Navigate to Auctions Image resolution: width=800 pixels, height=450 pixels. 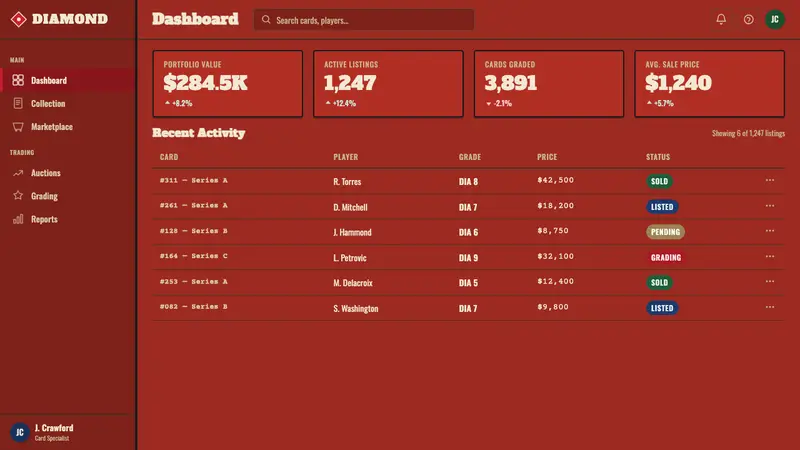tap(68, 173)
